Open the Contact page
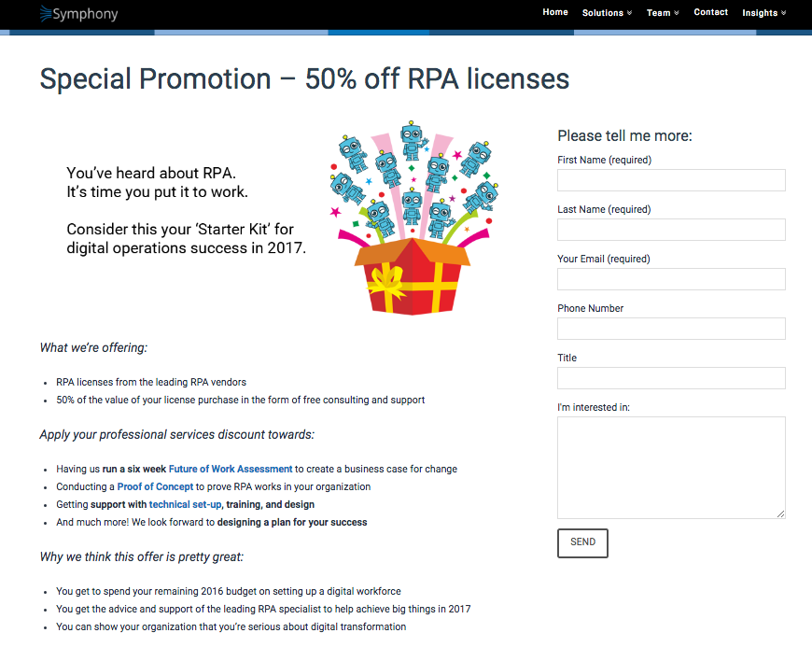 click(710, 12)
